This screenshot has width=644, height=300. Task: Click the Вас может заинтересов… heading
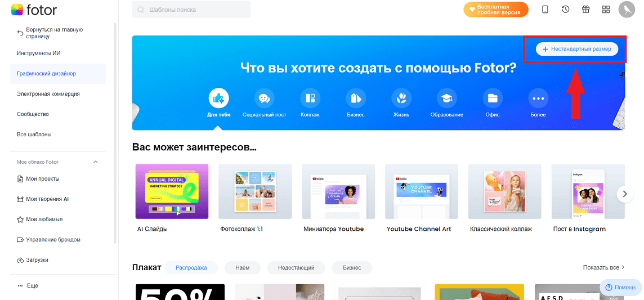(195, 146)
